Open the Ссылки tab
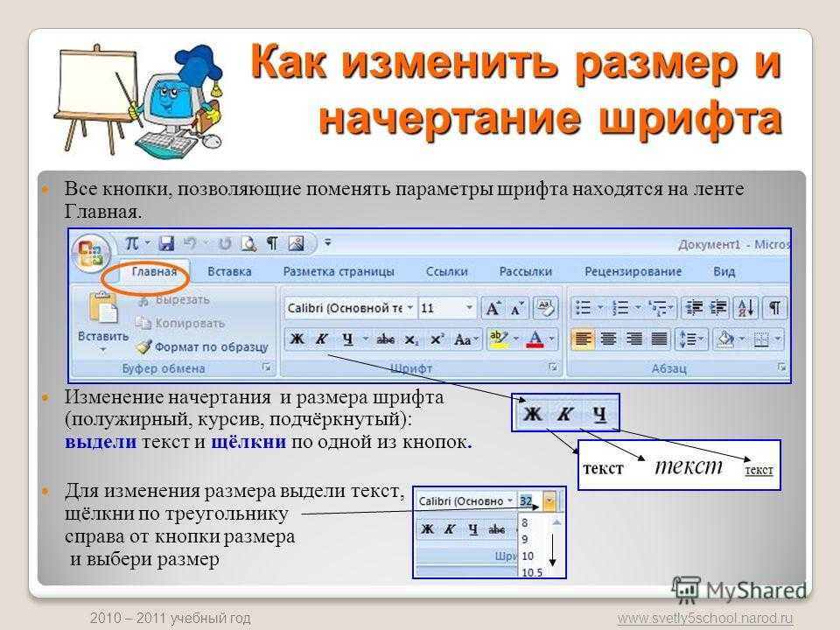Viewport: 840px width, 630px height. (x=447, y=271)
